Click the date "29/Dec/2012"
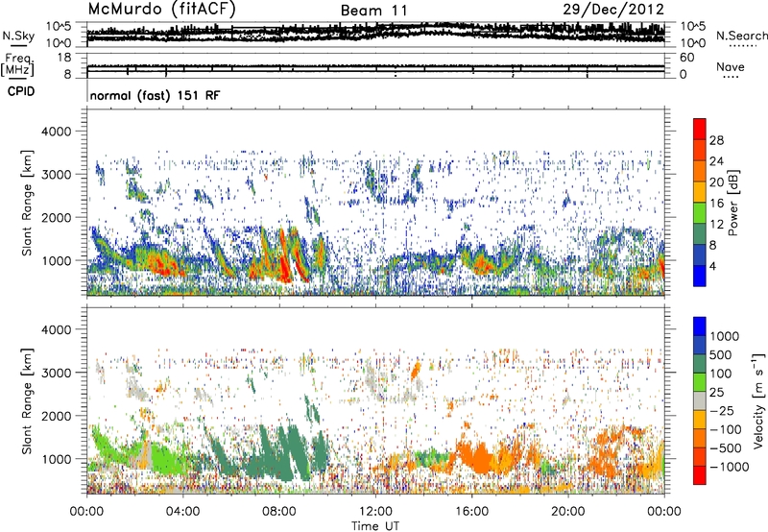 tap(613, 10)
